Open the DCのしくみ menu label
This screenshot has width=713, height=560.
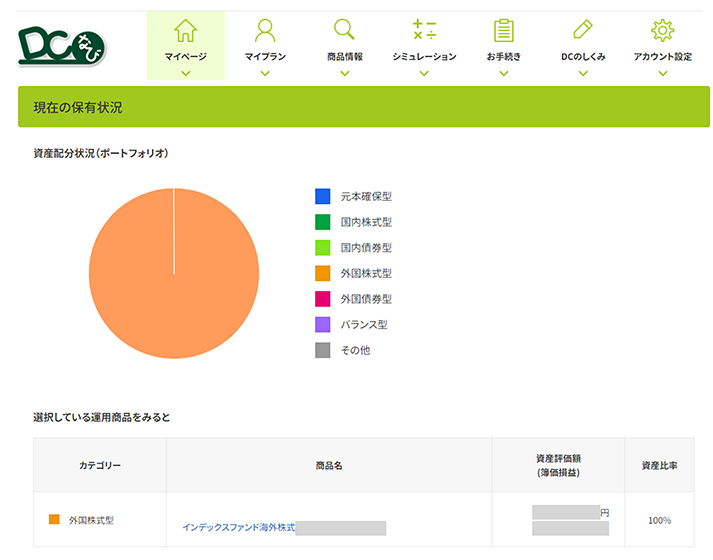point(583,56)
